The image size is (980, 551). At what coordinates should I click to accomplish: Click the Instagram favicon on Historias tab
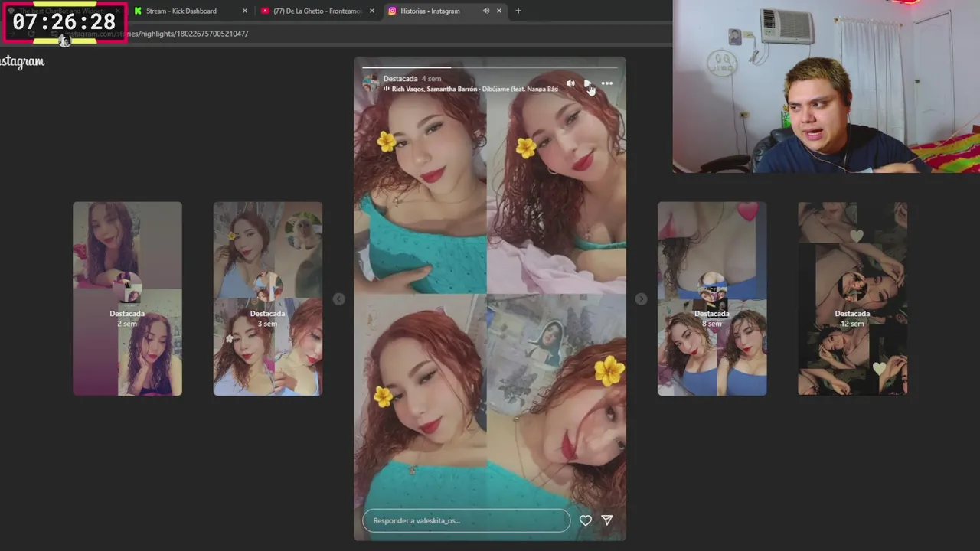392,11
